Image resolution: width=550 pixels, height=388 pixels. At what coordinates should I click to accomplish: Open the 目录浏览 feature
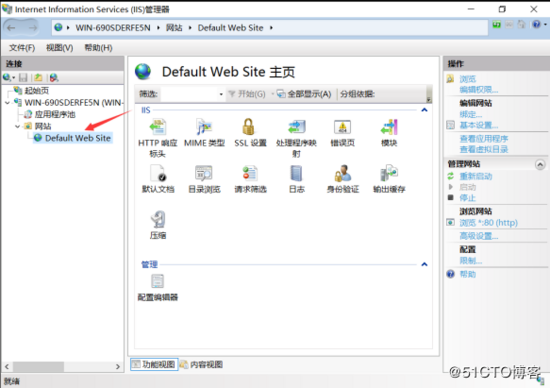pyautogui.click(x=204, y=179)
